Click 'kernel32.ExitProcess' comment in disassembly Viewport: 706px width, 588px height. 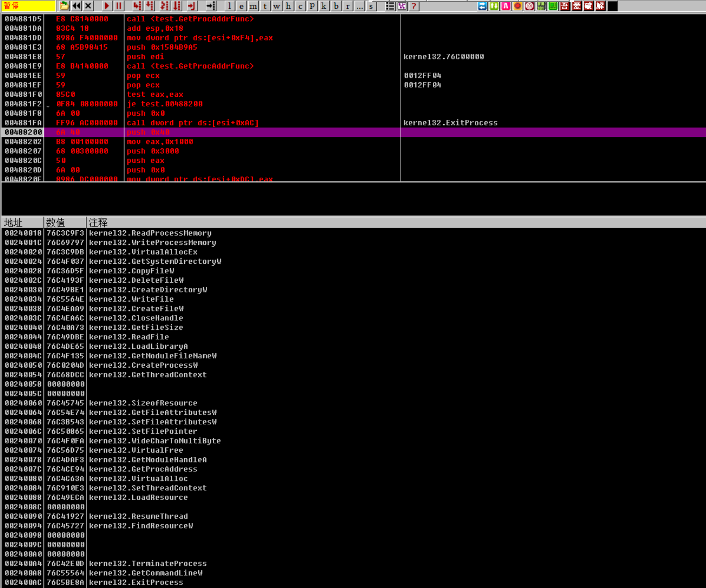[451, 123]
